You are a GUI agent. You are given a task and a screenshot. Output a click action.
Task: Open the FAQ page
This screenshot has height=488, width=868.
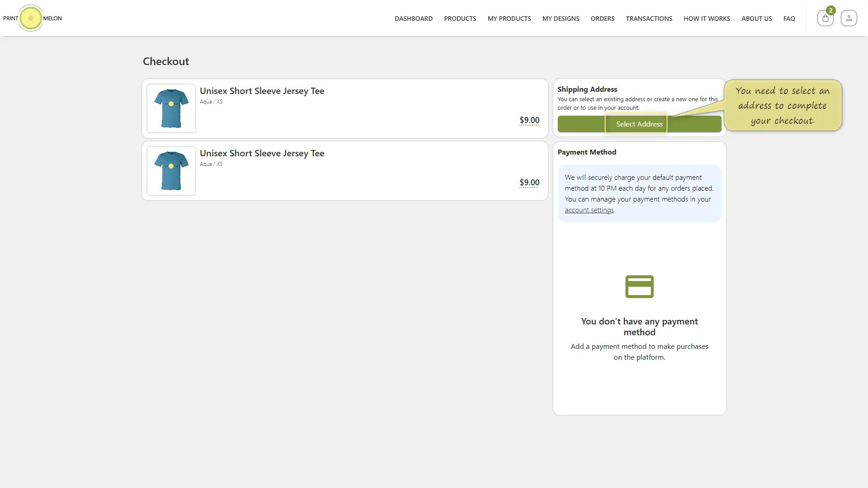tap(789, 19)
